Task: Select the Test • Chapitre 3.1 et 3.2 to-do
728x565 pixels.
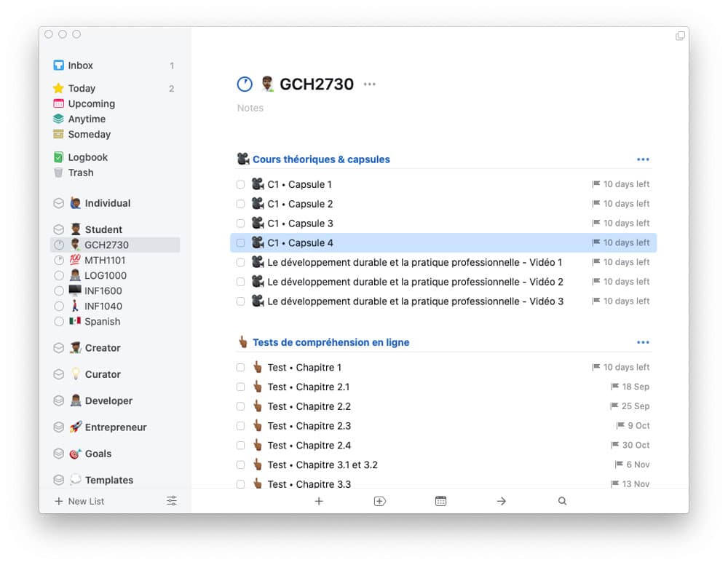Action: pyautogui.click(x=443, y=465)
